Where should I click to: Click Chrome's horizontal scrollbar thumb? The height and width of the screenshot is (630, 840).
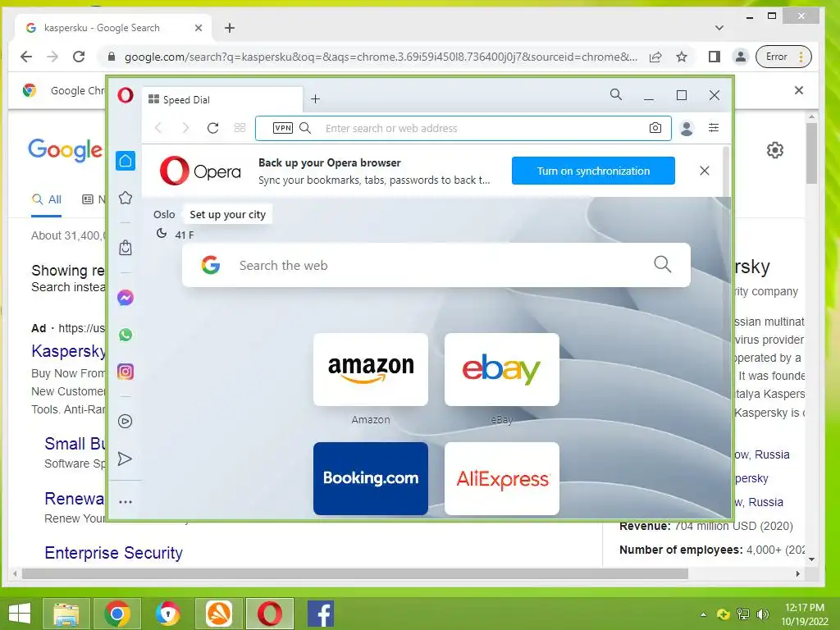click(354, 573)
